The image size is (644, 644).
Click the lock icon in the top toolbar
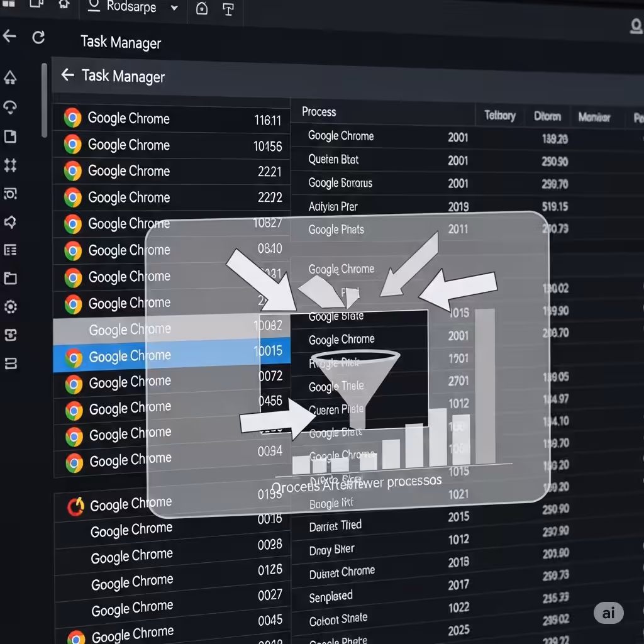pos(202,8)
